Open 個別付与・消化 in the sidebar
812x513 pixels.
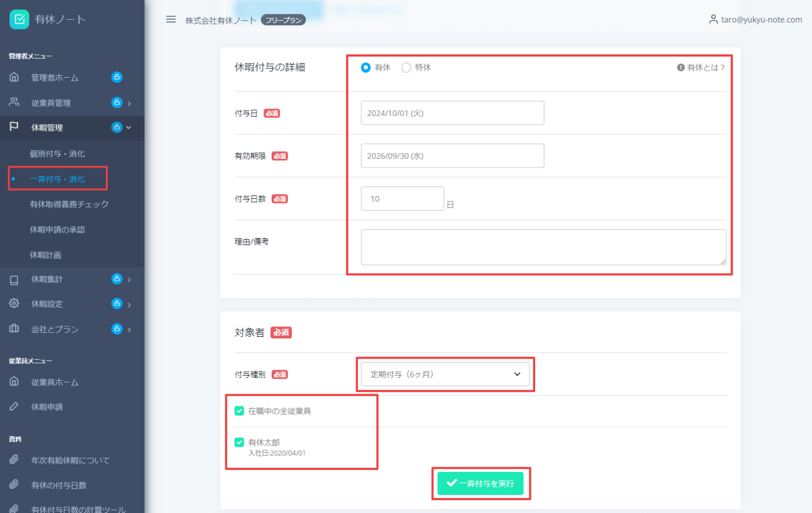(x=57, y=154)
